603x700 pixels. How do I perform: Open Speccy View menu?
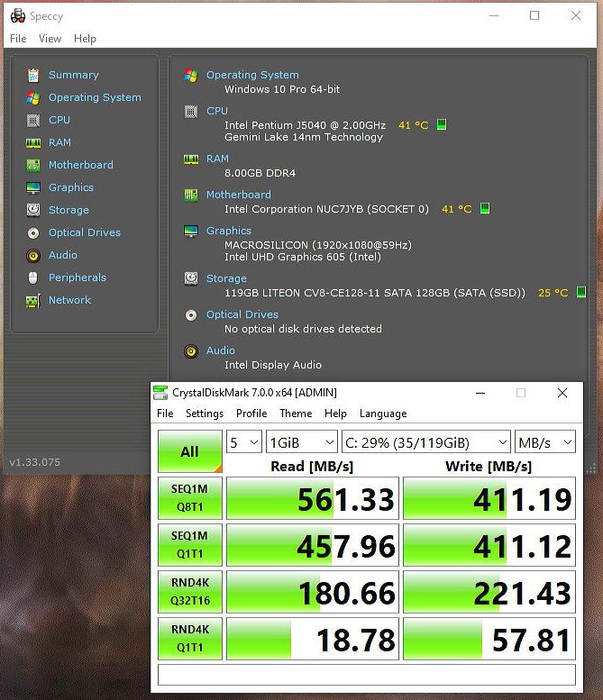click(50, 39)
